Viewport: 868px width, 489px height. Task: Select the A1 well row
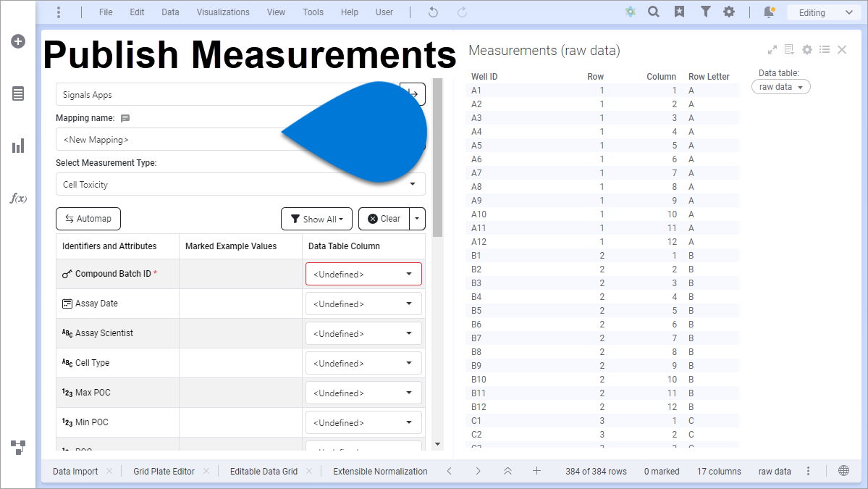pos(602,91)
